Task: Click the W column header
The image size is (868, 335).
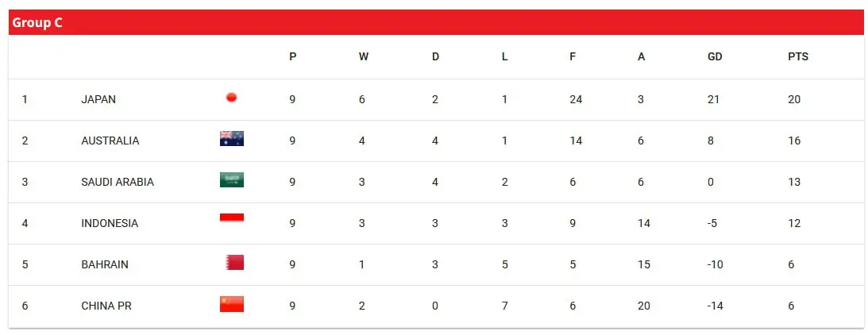Action: point(363,56)
